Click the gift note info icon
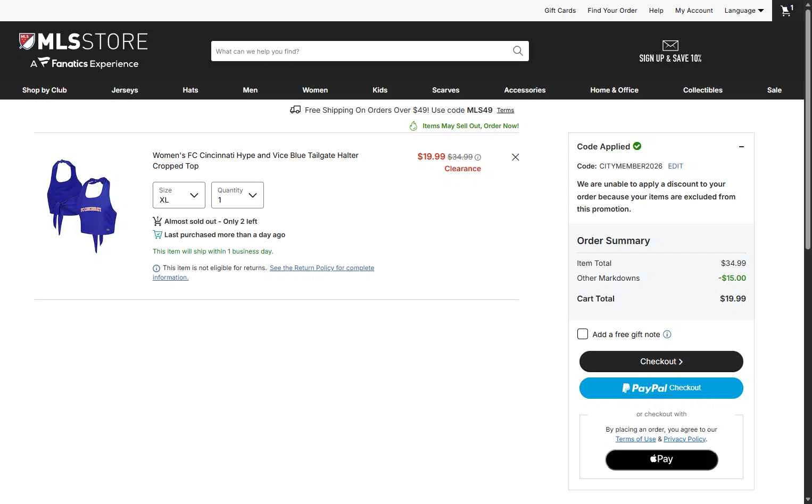Image resolution: width=812 pixels, height=504 pixels. tap(667, 334)
